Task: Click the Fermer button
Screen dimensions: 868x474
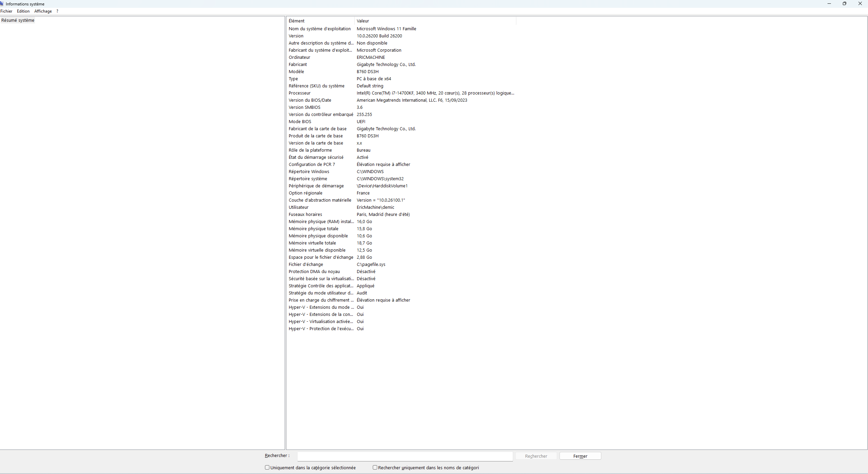Action: point(580,456)
